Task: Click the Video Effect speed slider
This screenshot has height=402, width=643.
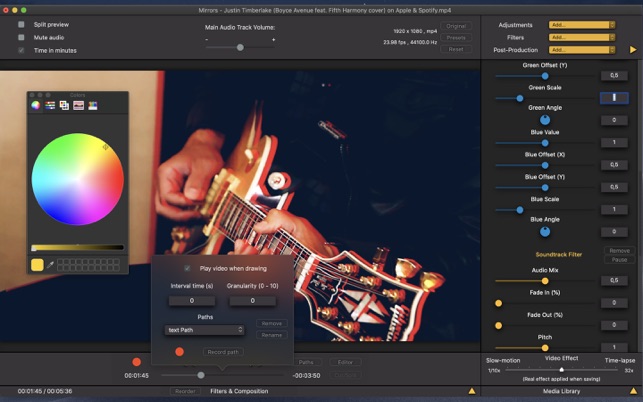Action: (x=561, y=370)
